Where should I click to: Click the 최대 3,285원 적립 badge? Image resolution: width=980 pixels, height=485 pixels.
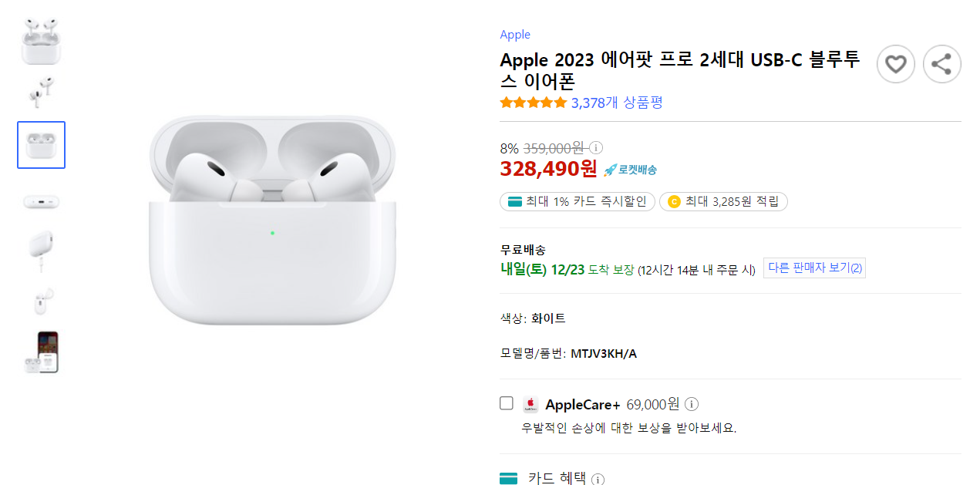(x=723, y=202)
